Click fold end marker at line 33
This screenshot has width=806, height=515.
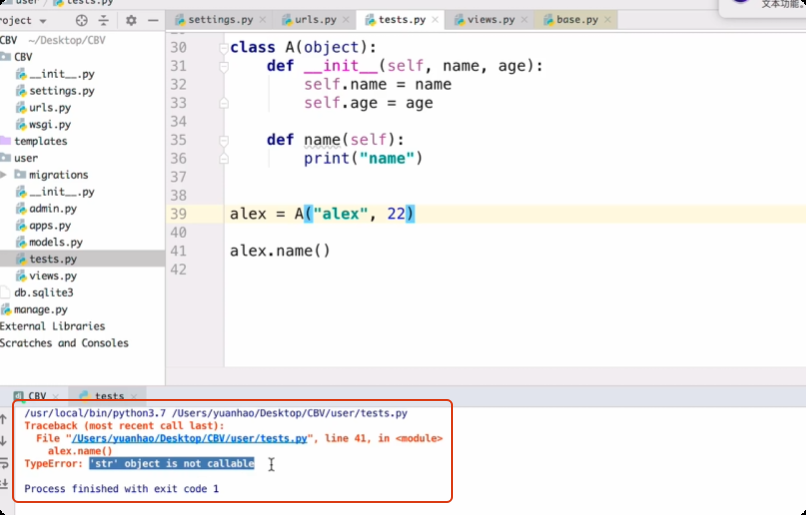(x=224, y=104)
